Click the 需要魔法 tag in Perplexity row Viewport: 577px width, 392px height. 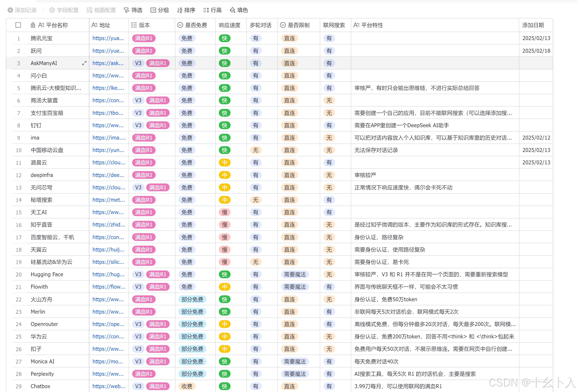(x=295, y=374)
